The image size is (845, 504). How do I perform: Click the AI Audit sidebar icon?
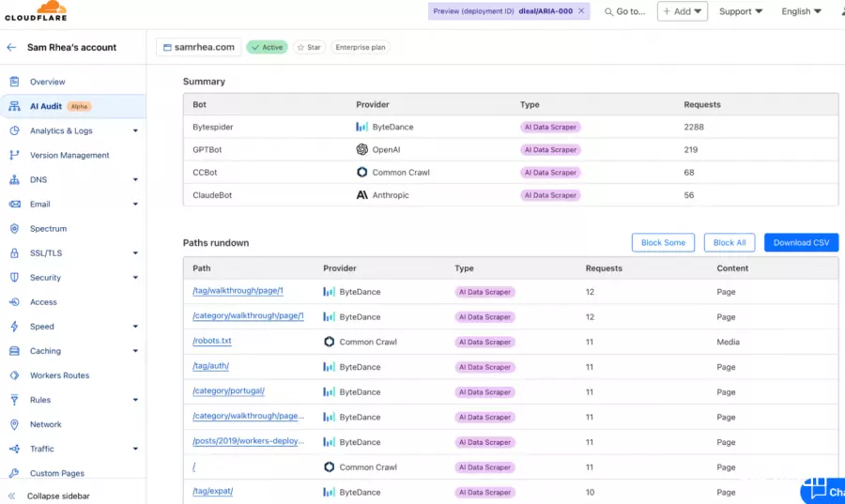click(x=14, y=106)
